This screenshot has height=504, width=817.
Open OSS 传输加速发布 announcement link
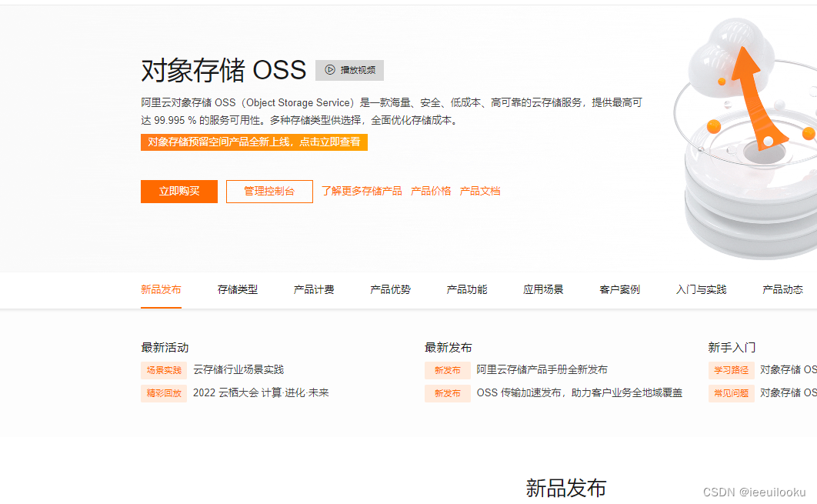click(579, 393)
